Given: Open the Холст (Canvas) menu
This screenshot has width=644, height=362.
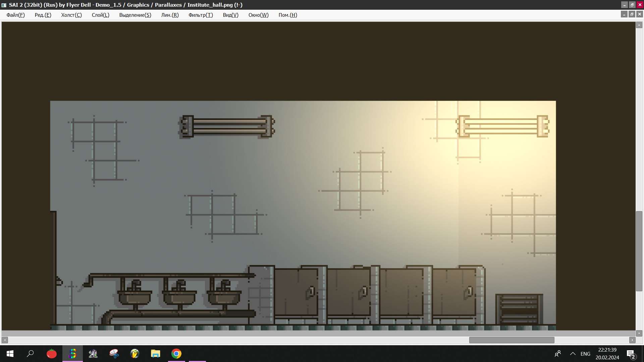Looking at the screenshot, I should pyautogui.click(x=71, y=15).
